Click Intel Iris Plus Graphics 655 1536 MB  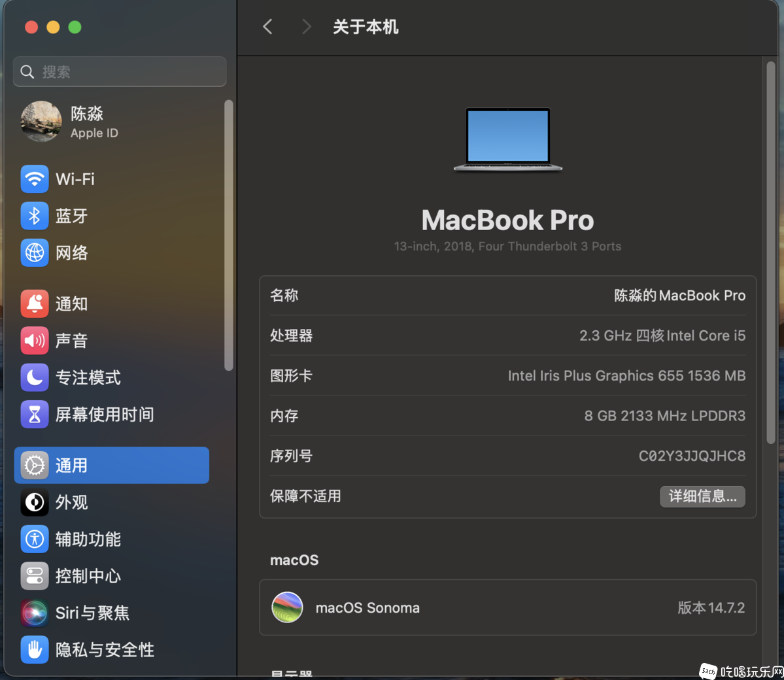coord(626,375)
